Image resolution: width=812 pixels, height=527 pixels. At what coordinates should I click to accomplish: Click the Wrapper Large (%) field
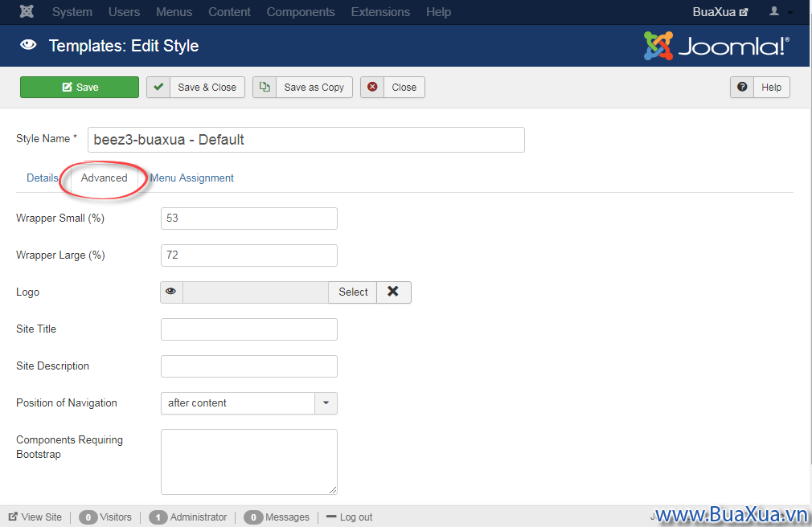[x=249, y=255]
